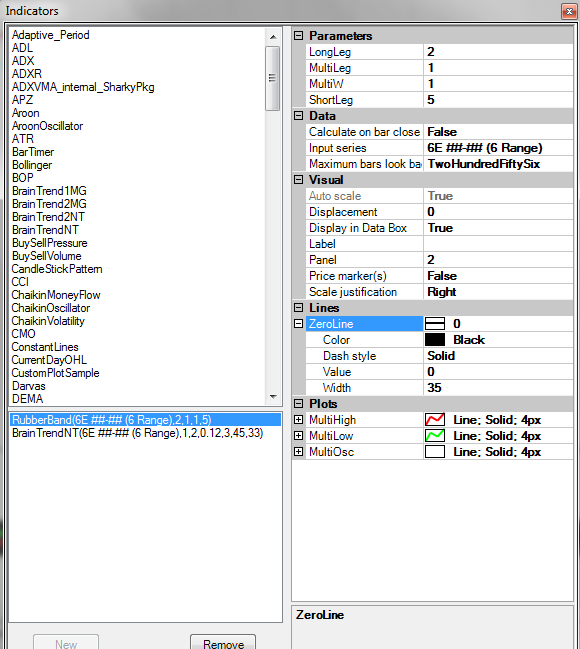Select ATR in the indicator list
This screenshot has width=580, height=649.
coord(23,139)
